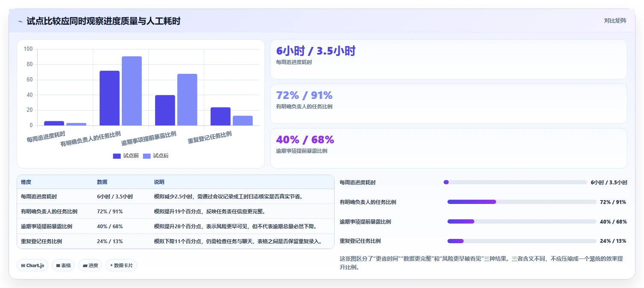This screenshot has height=288, width=644.
Task: Click the card title 试点比较应同时观察进度质量与人工耗时
Action: pos(103,21)
